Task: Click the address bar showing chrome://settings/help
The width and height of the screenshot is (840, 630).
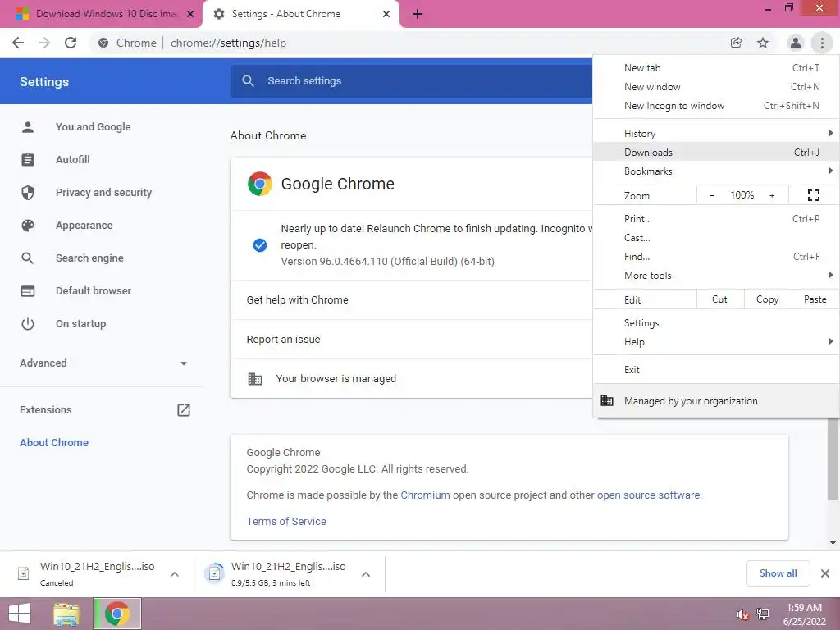Action: (407, 43)
